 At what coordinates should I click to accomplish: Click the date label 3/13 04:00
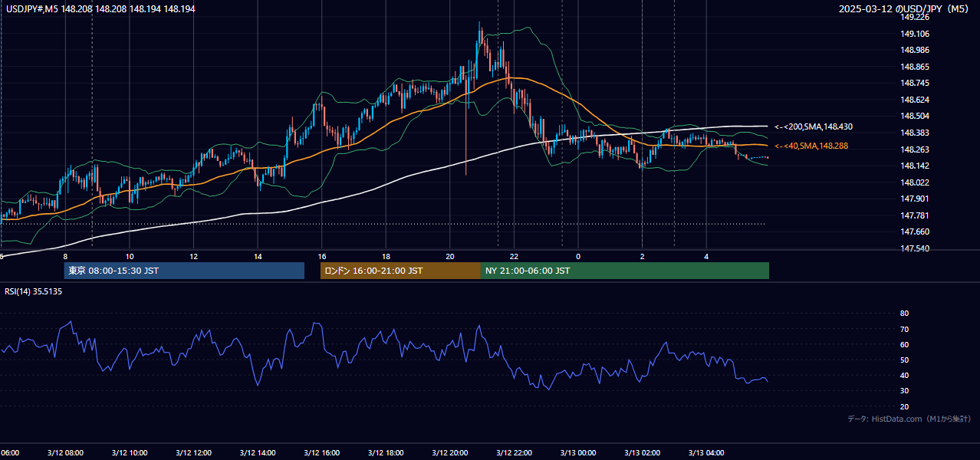click(x=706, y=453)
